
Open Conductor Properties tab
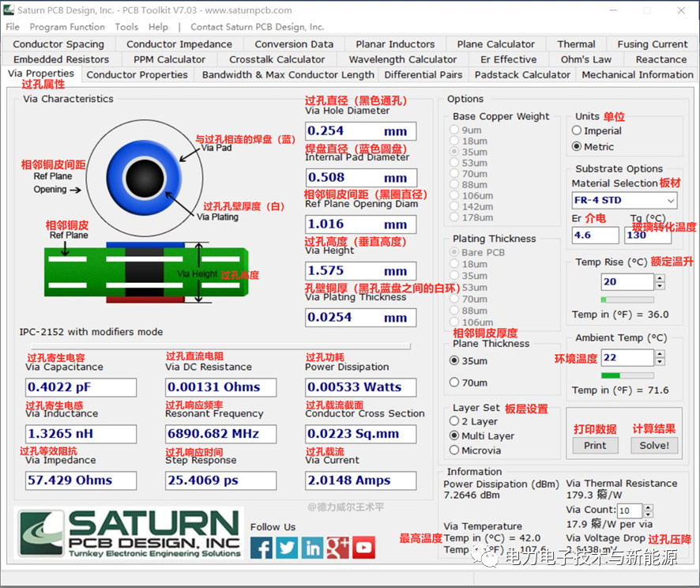point(137,74)
